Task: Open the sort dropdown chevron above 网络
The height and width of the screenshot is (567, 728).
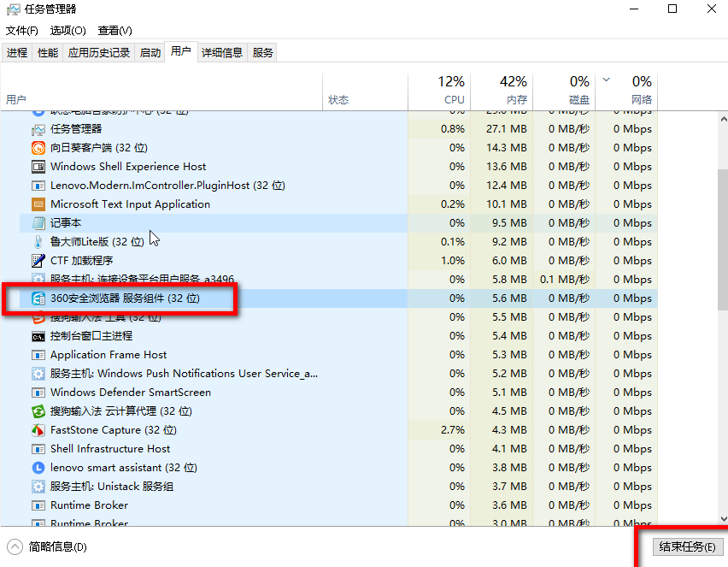Action: [606, 80]
